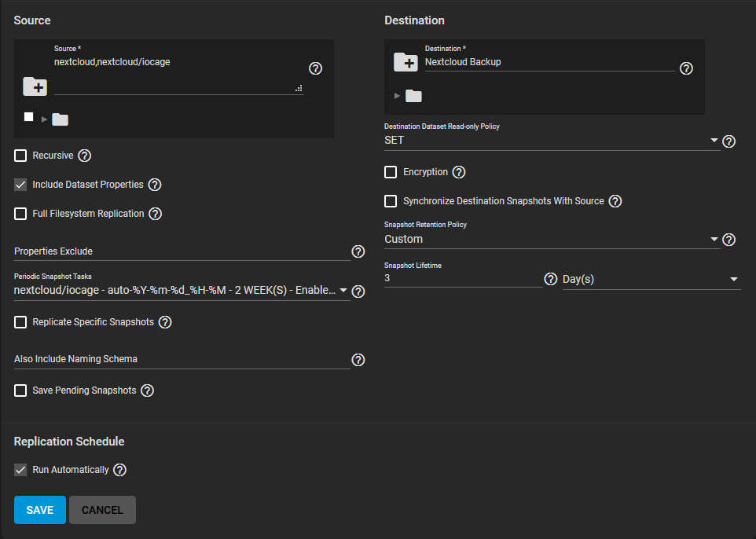Show help for Full Filesystem Replication
The image size is (756, 539).
click(x=156, y=214)
